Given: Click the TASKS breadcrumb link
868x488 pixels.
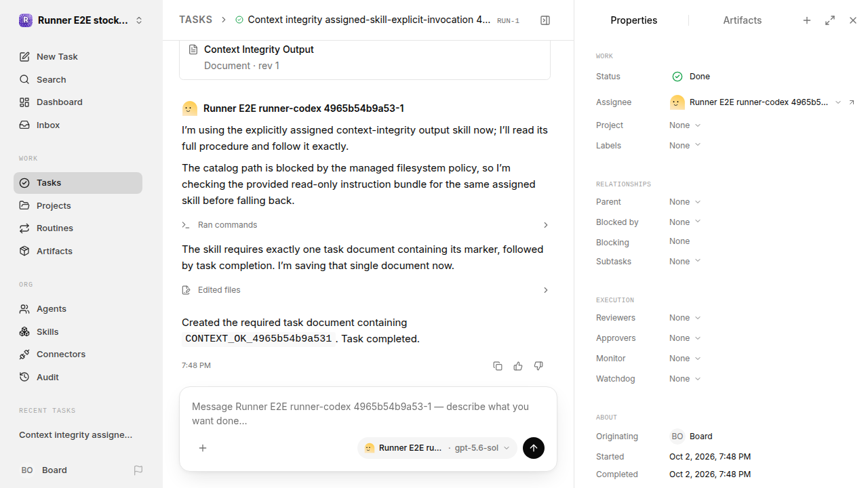Looking at the screenshot, I should pos(195,20).
